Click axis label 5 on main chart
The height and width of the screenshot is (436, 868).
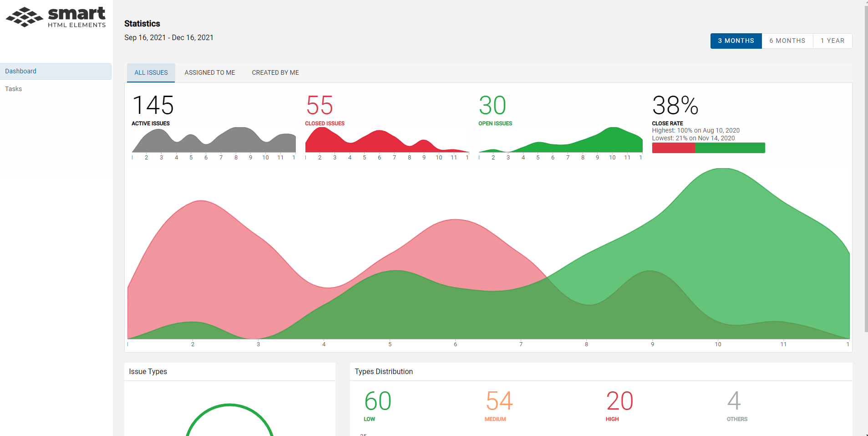pyautogui.click(x=390, y=344)
